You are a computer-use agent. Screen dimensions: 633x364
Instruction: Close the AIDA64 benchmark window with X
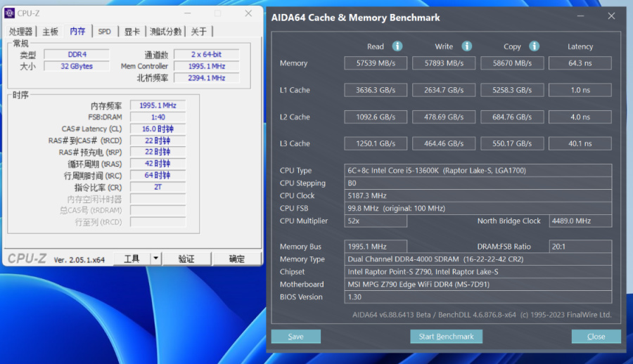(x=611, y=16)
